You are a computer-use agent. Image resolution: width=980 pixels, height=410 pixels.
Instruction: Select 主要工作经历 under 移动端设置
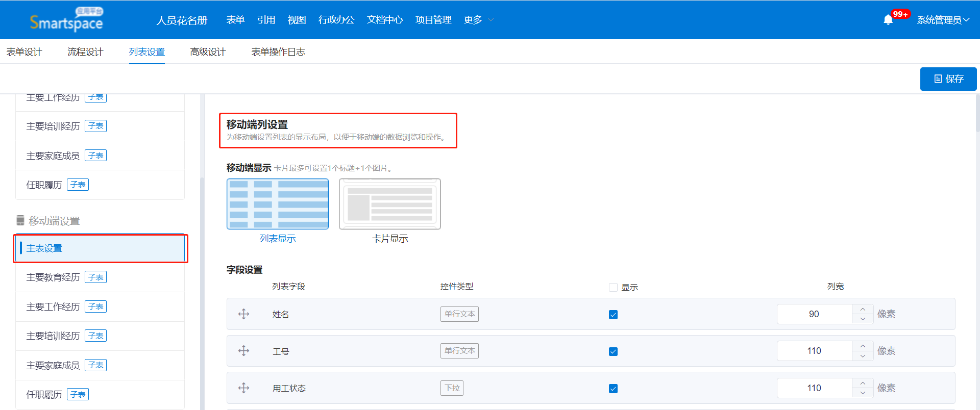coord(100,306)
